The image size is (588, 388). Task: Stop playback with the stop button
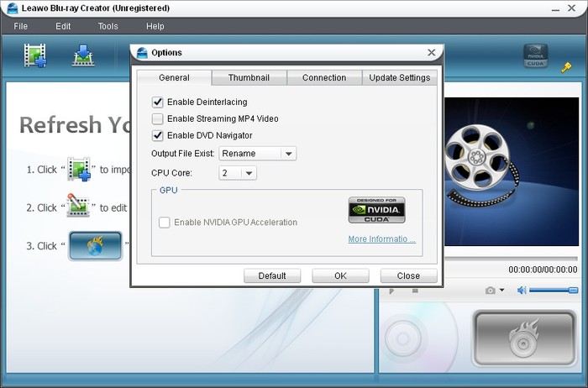tap(415, 291)
